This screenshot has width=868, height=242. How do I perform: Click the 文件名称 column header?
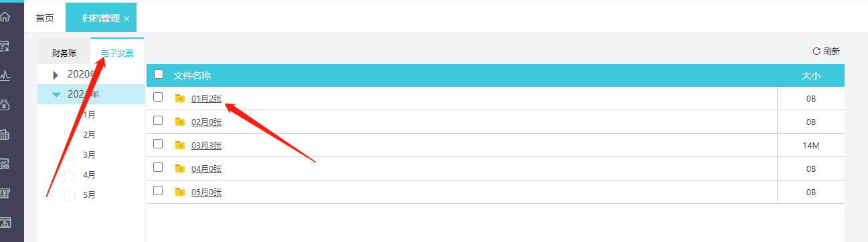pyautogui.click(x=192, y=76)
